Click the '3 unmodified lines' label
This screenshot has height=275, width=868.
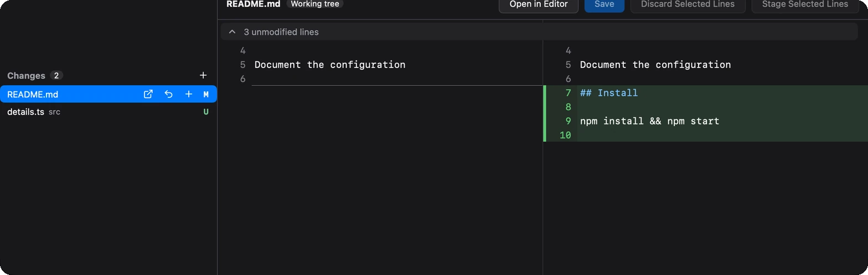[x=281, y=32]
